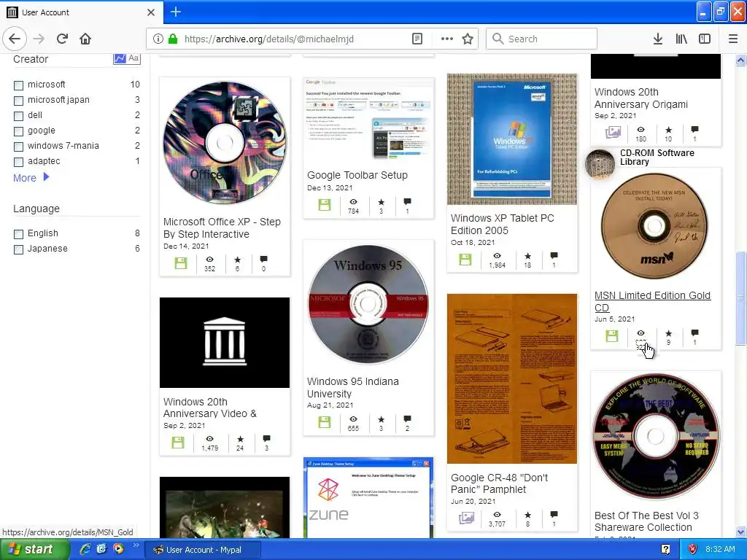Close the User Account tab
The image size is (747, 560).
[150, 12]
